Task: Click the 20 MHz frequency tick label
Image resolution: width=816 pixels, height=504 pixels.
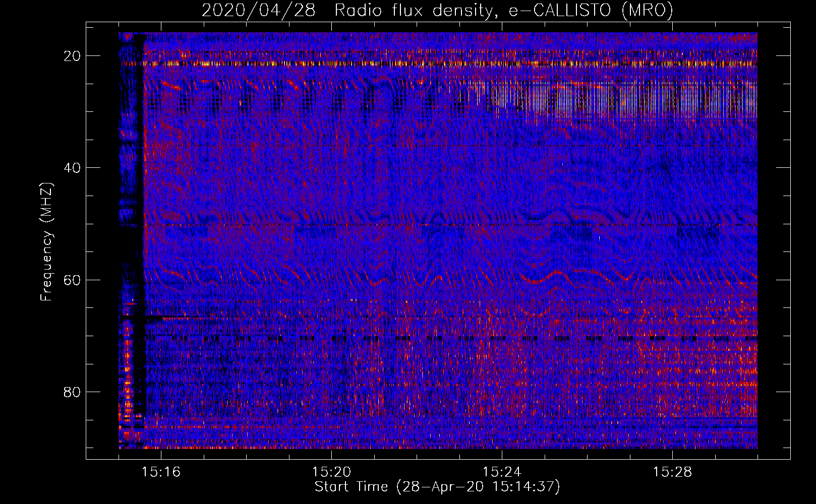Action: click(x=73, y=56)
